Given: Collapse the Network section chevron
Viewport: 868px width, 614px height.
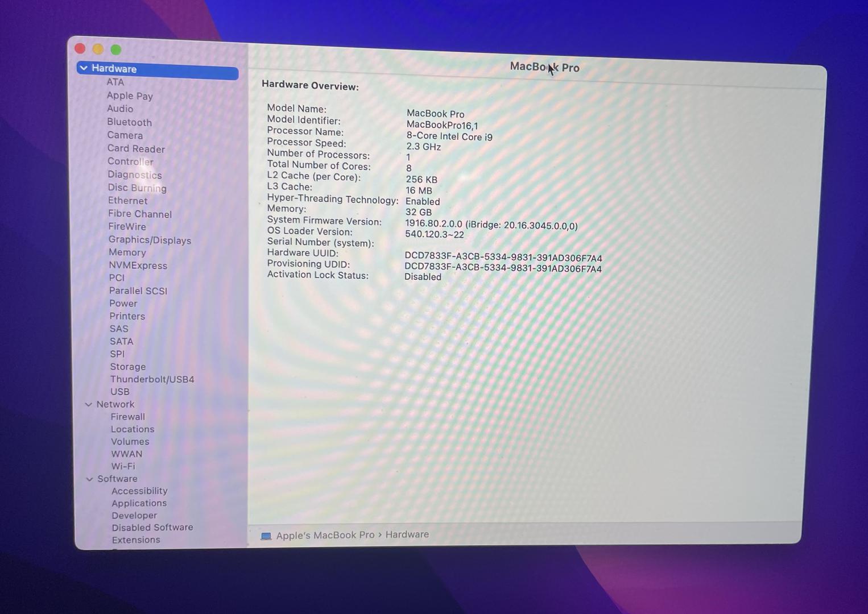Looking at the screenshot, I should (x=89, y=404).
